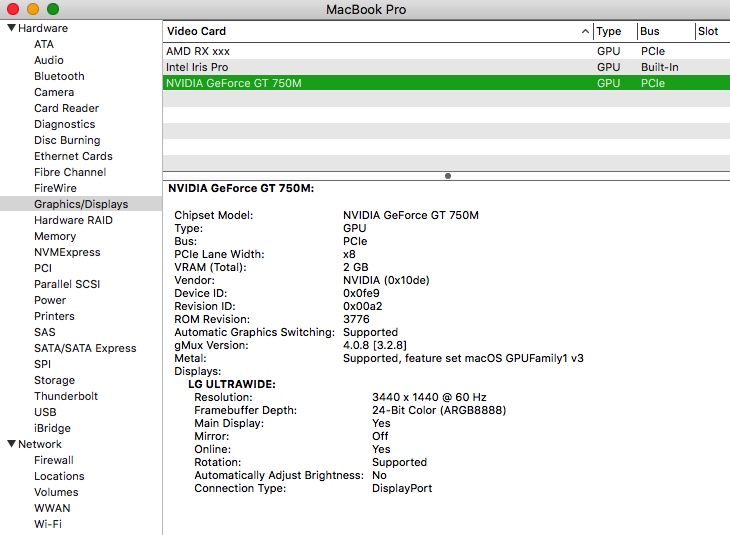730x535 pixels.
Task: Select SPI in the sidebar
Action: (42, 364)
